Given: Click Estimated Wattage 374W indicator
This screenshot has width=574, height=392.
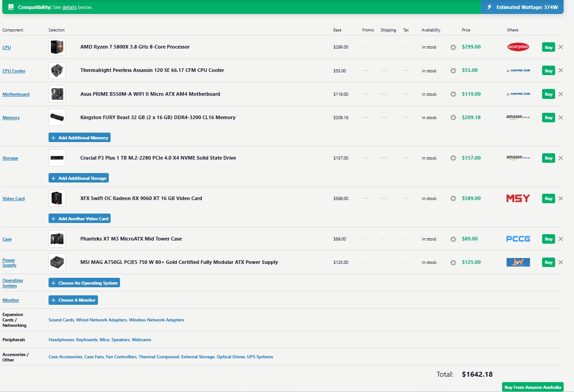Looking at the screenshot, I should coord(522,7).
